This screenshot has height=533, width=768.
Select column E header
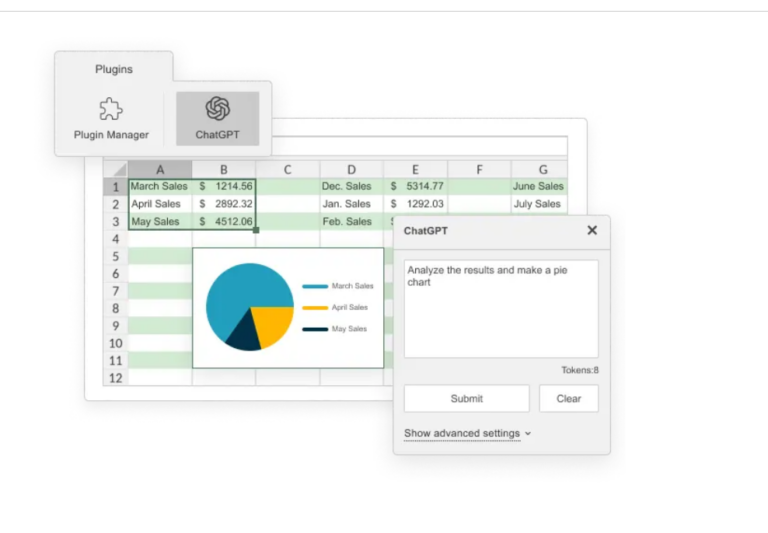pyautogui.click(x=415, y=169)
